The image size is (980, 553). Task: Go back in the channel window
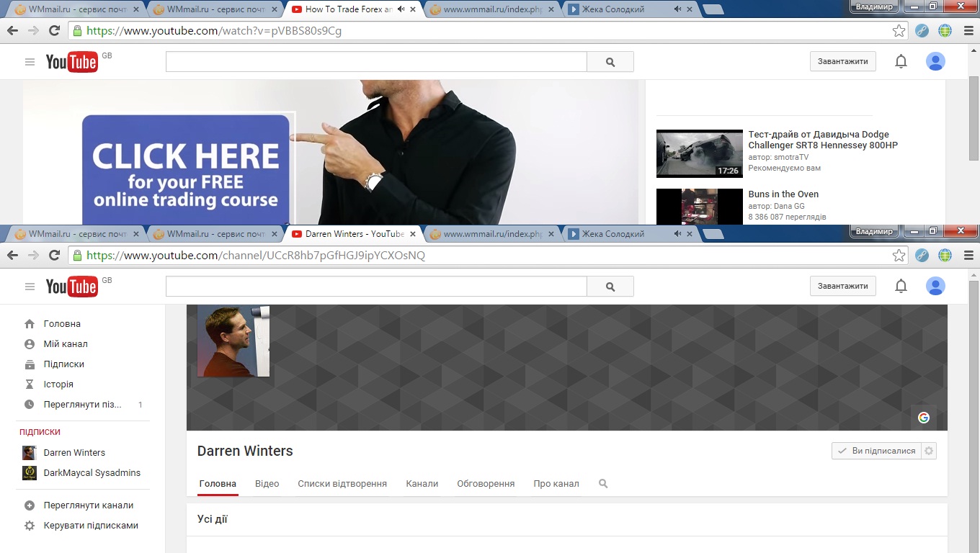(x=12, y=256)
